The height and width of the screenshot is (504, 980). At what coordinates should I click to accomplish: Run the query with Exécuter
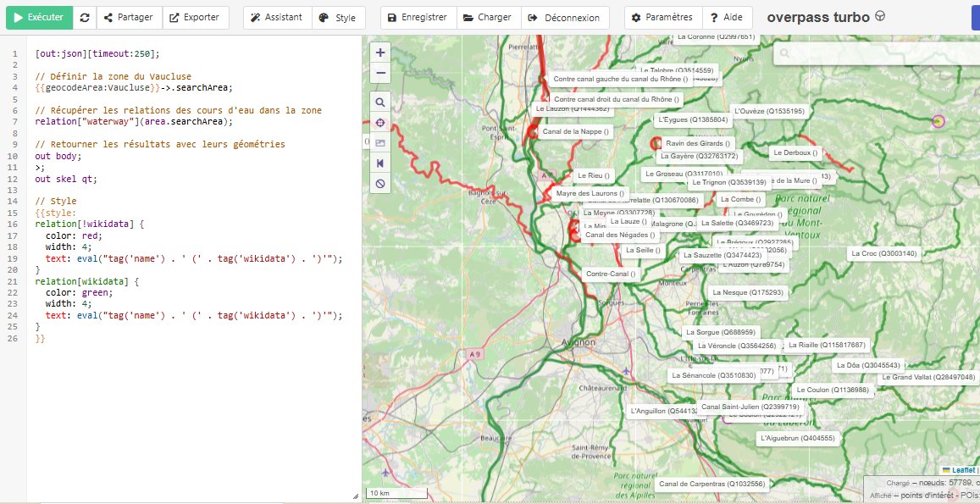point(39,18)
